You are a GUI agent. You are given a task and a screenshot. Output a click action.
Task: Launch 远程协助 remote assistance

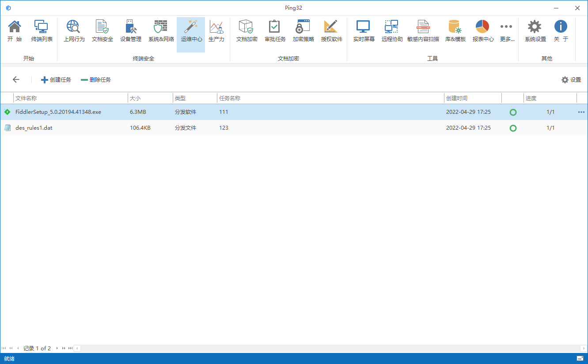click(392, 31)
